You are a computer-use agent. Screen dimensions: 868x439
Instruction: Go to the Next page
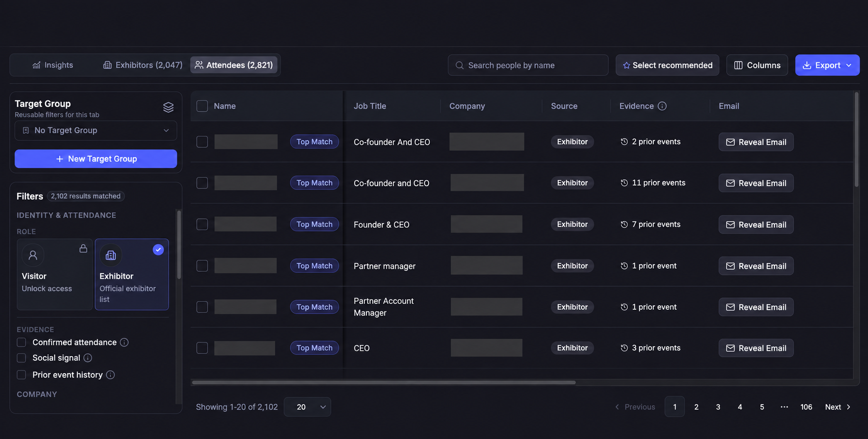[x=838, y=407]
